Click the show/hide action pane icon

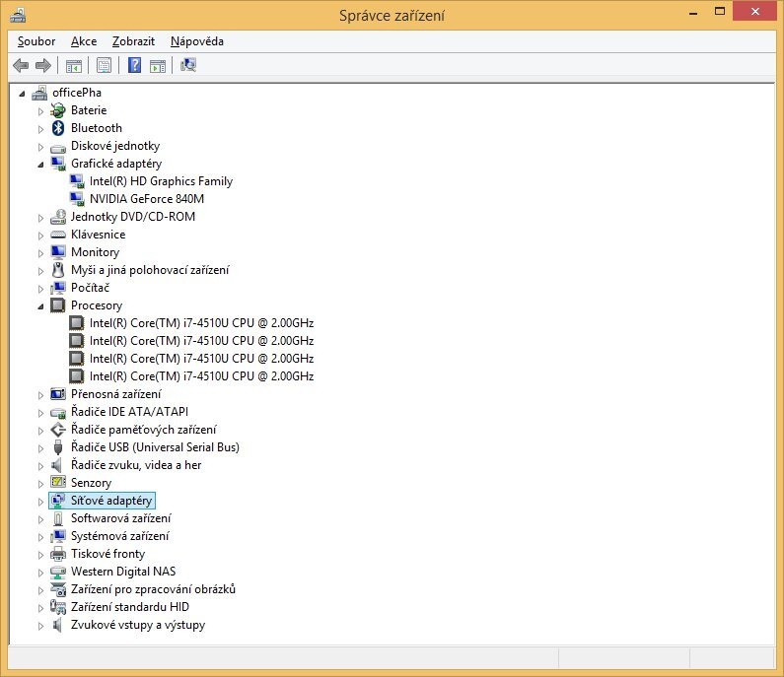158,65
